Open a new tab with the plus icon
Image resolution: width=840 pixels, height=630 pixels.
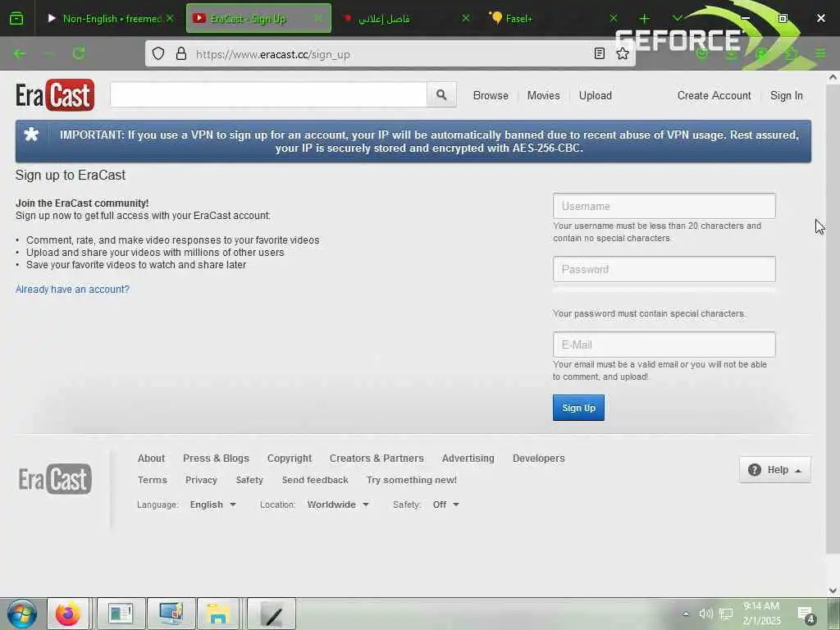(x=645, y=18)
